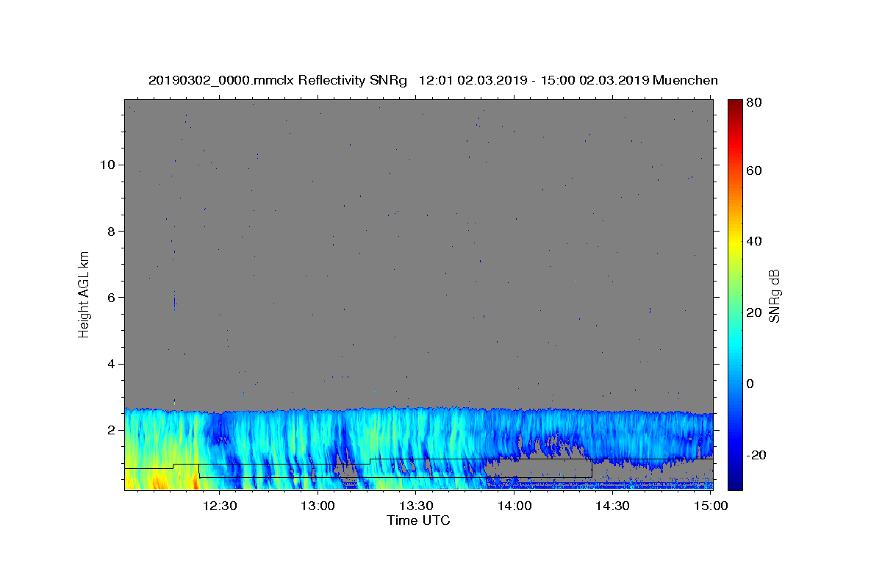Image resolution: width=882 pixels, height=588 pixels.
Task: Click the 14:30 time tick label
Action: pos(612,506)
